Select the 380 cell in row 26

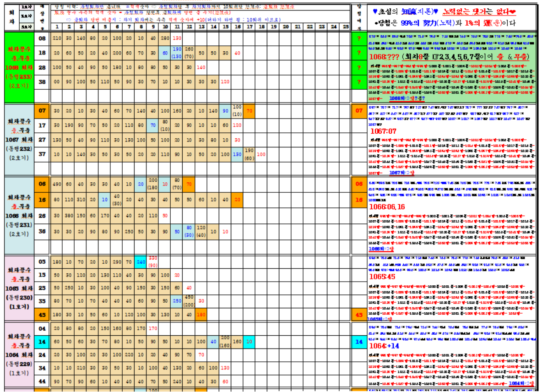pyautogui.click(x=69, y=215)
